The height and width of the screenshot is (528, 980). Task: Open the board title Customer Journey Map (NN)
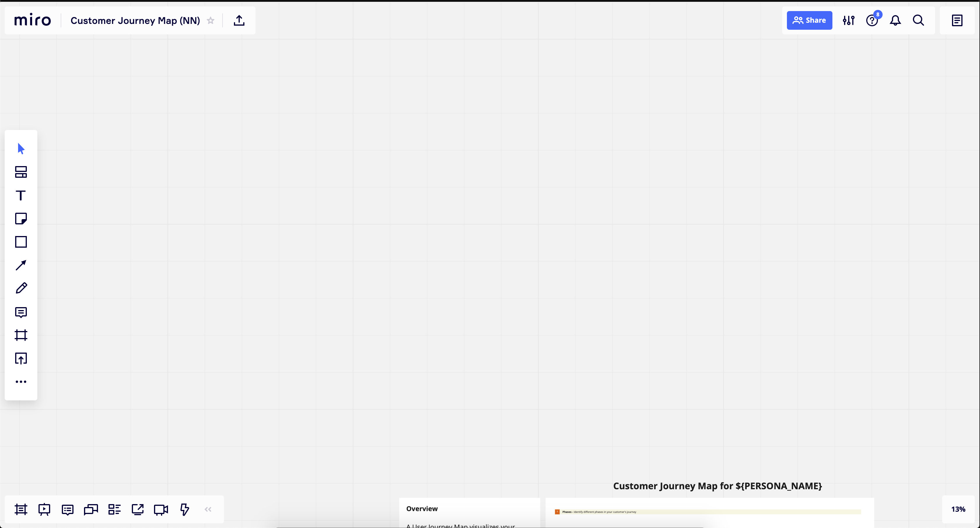tap(135, 20)
